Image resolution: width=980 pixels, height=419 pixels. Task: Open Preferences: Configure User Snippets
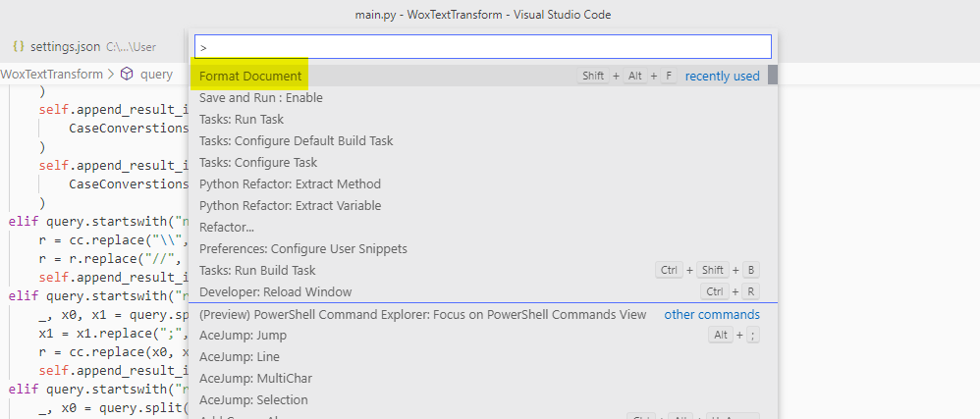click(x=302, y=248)
